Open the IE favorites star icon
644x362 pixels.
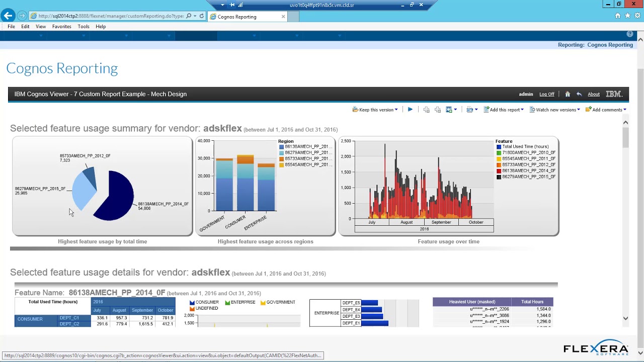tap(627, 16)
